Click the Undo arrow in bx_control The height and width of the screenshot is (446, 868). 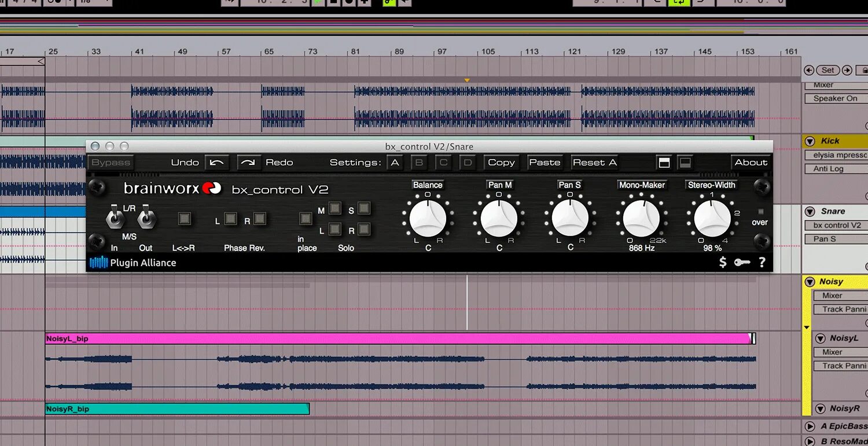[x=217, y=163]
